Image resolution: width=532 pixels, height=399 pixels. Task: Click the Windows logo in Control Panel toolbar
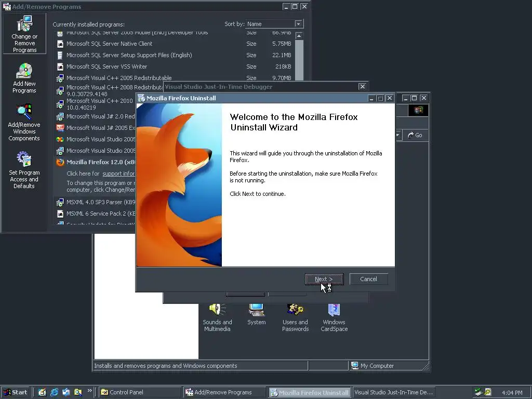[x=418, y=110]
